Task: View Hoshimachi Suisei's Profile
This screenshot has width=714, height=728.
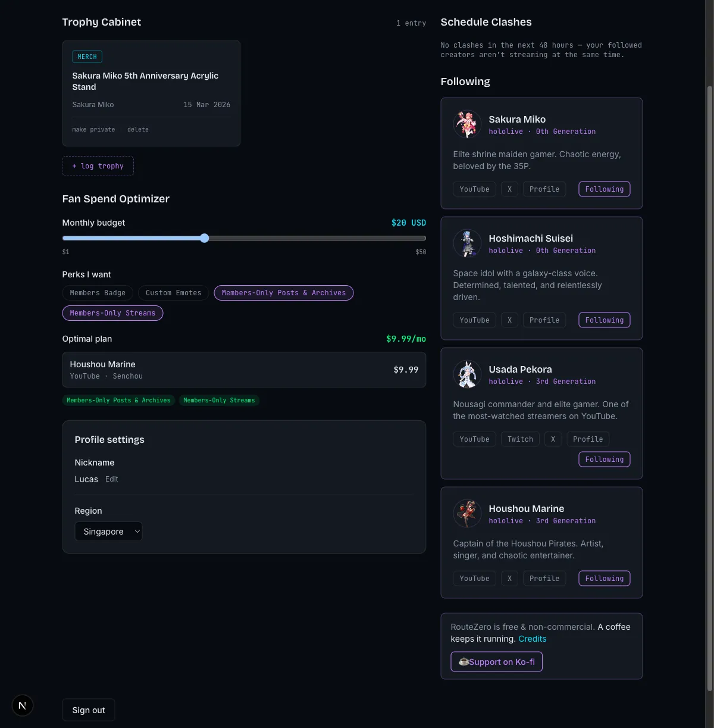Action: click(x=544, y=320)
